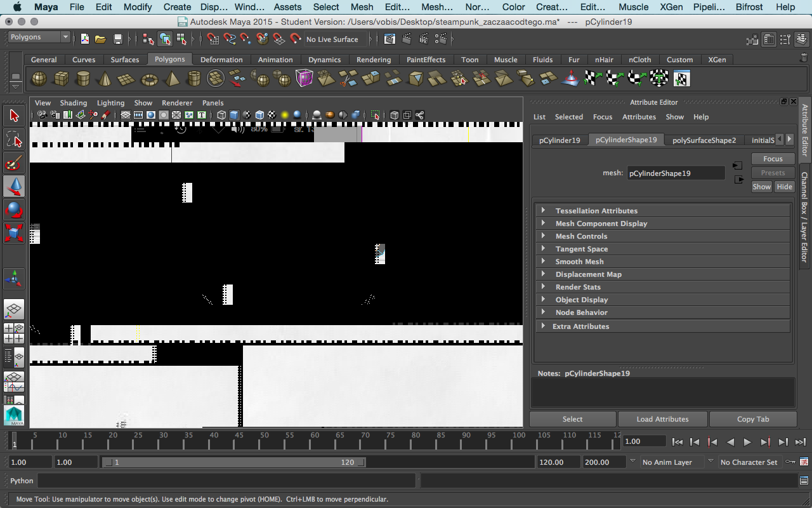Screen dimensions: 812x508
Task: Create a polygon sphere from the shelf
Action: coord(39,79)
